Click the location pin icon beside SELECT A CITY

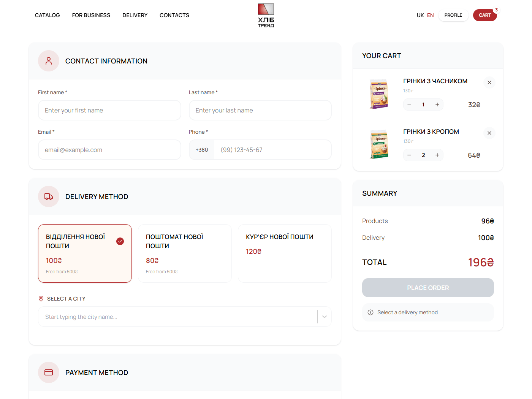pyautogui.click(x=41, y=298)
